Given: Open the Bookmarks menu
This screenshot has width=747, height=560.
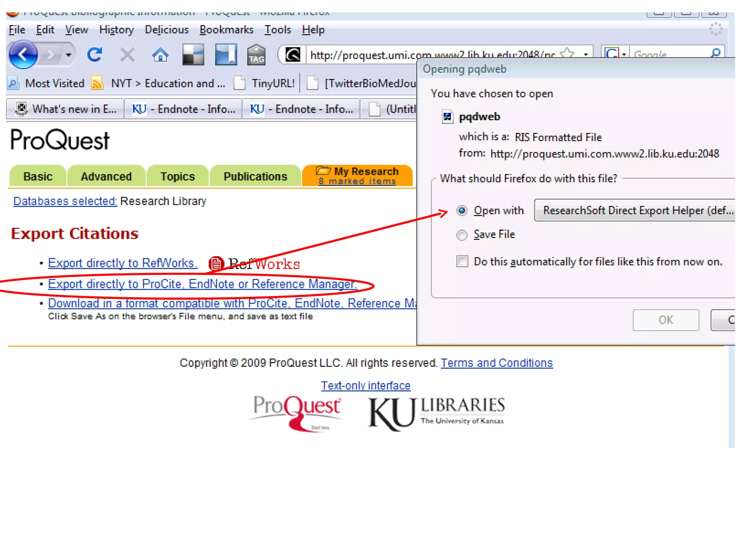Looking at the screenshot, I should [227, 30].
